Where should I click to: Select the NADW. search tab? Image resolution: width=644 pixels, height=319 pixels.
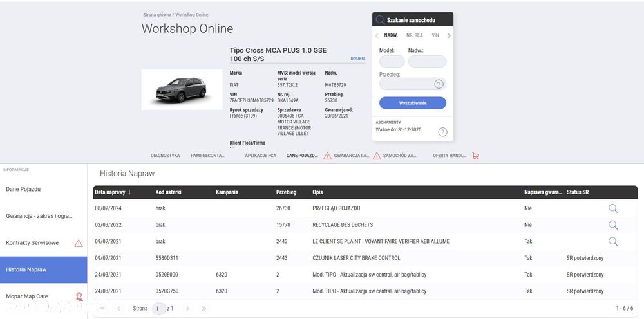click(391, 35)
